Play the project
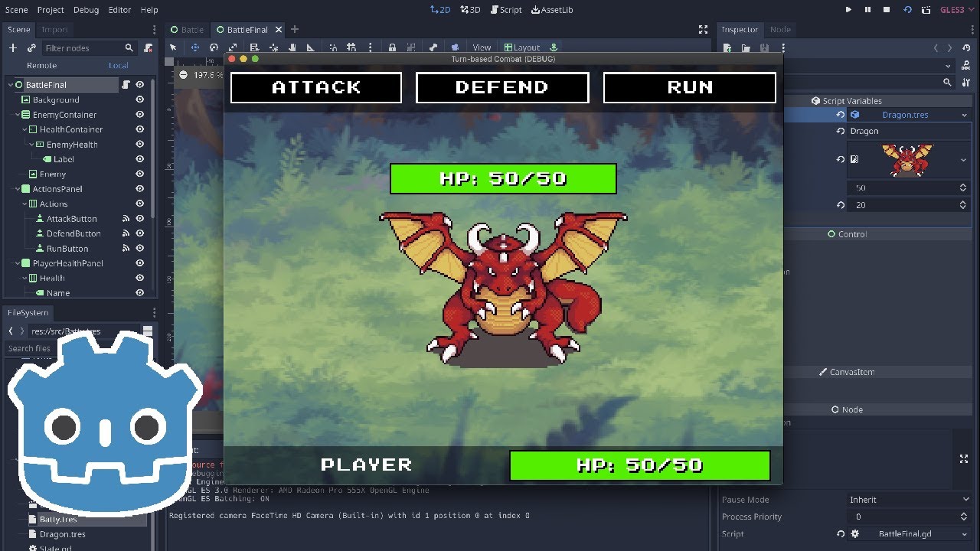The width and height of the screenshot is (980, 551). coord(848,10)
